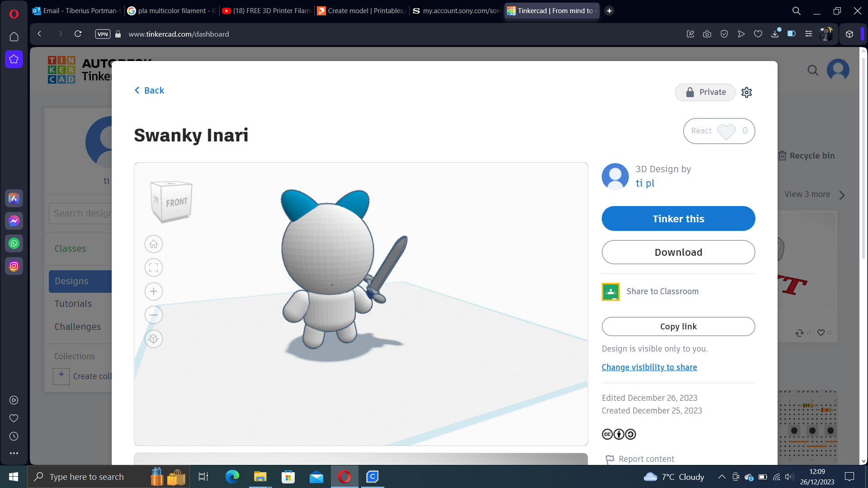This screenshot has width=868, height=488.
Task: Click the Tinker this button
Action: coord(678,218)
